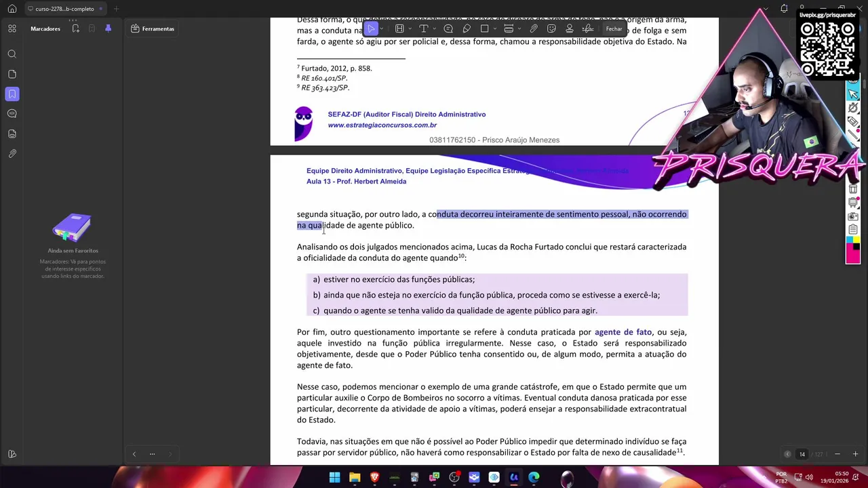Close the annotation toolbar with Fechar
The width and height of the screenshot is (868, 488).
(x=614, y=28)
